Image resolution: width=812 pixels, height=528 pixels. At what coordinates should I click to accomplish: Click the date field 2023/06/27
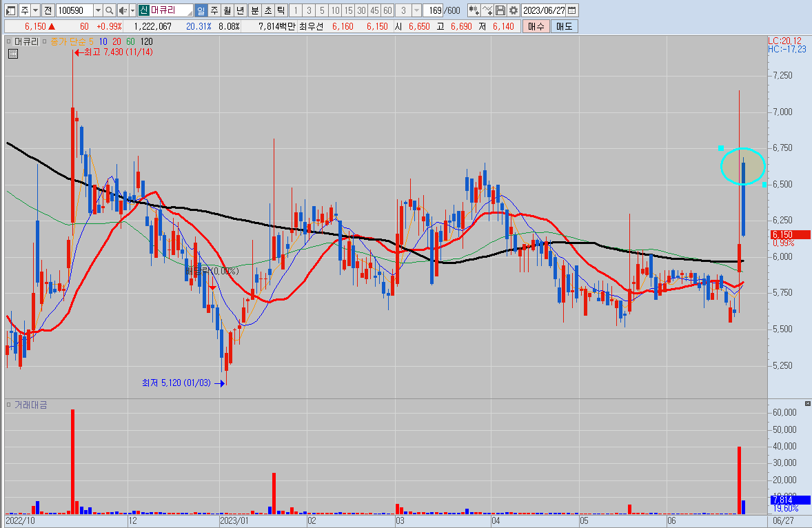click(x=544, y=10)
